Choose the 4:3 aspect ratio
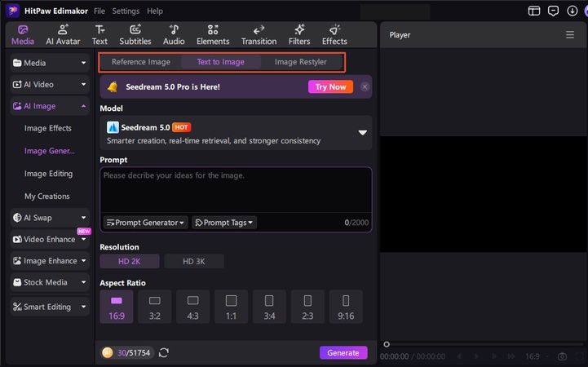 (x=193, y=307)
